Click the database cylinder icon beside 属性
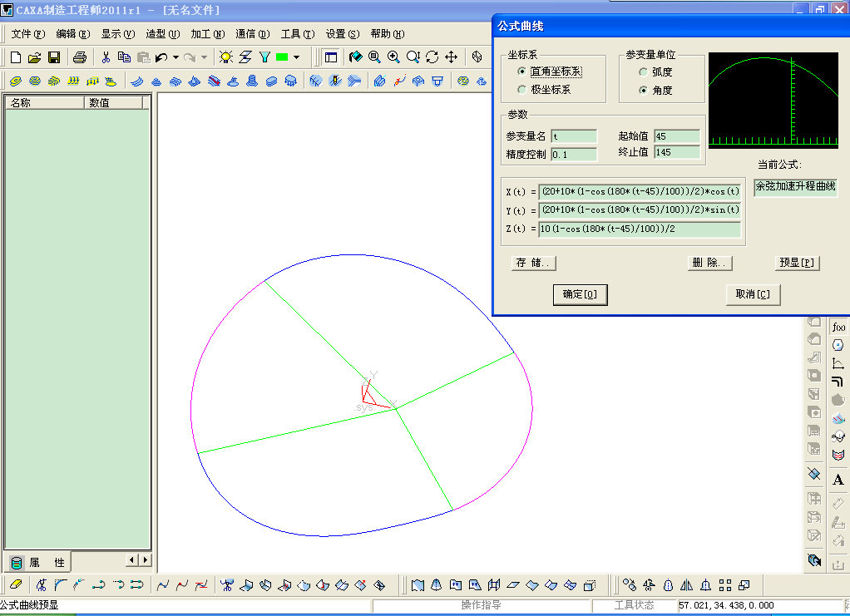This screenshot has height=616, width=850. click(17, 563)
